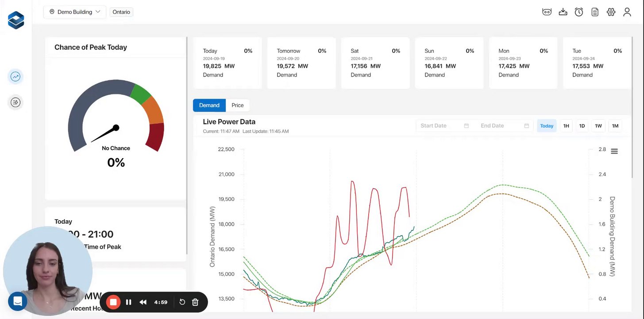Pause the screen recording

tap(129, 302)
